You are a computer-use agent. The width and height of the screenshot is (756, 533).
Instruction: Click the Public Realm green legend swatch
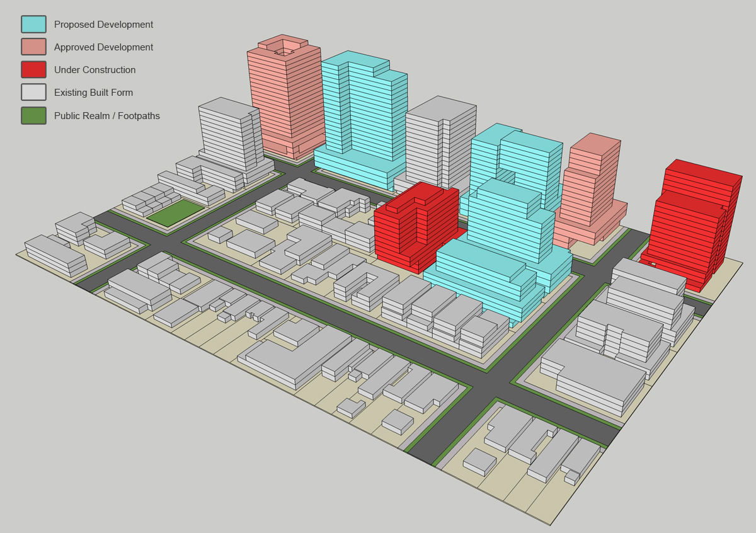tap(33, 116)
